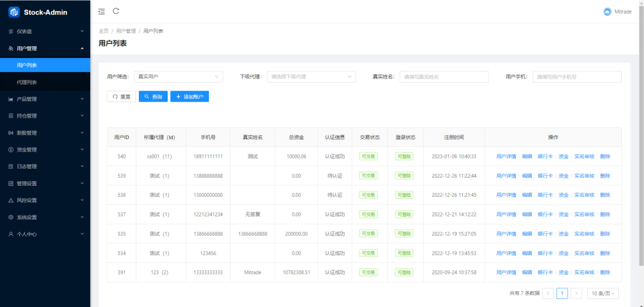Expand the 持仓管理 sidebar menu
The width and height of the screenshot is (644, 307).
tap(45, 116)
